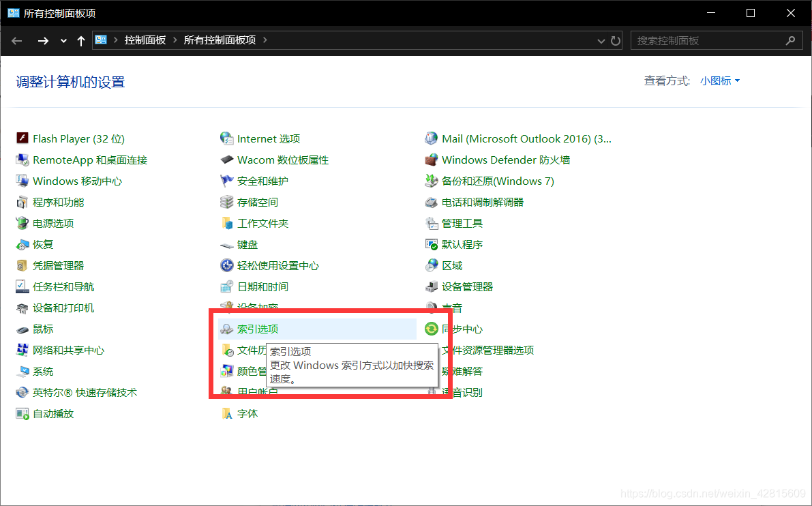Open the 设备管理器 link
Viewport: 812px width, 506px height.
coord(467,286)
